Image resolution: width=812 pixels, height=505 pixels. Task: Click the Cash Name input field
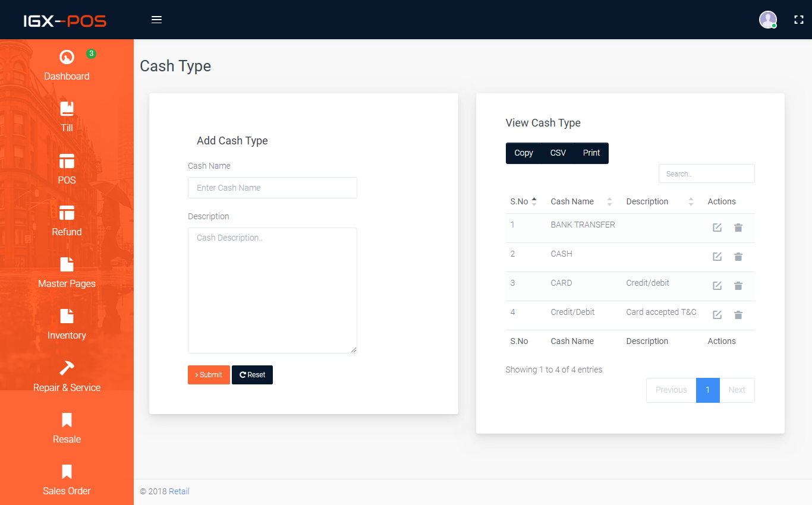pyautogui.click(x=272, y=188)
